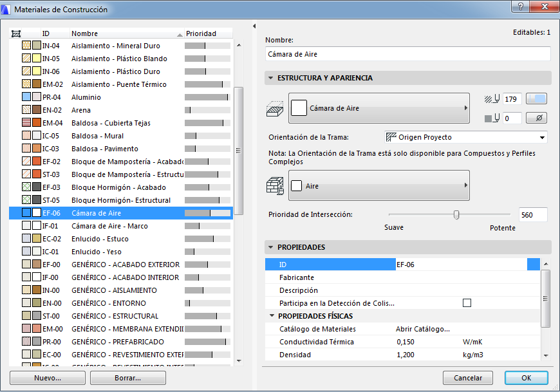
Task: Click the surface swatch of GENÉRICO - AISLAMIENTO
Action: click(x=37, y=290)
